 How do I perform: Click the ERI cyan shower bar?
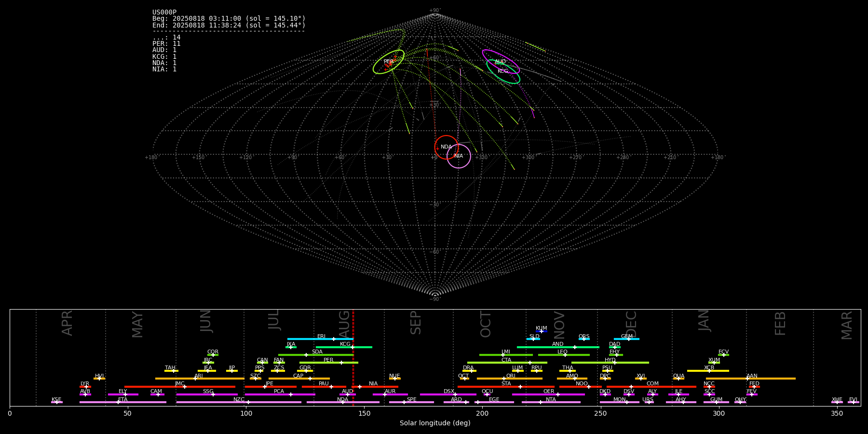pos(320,339)
